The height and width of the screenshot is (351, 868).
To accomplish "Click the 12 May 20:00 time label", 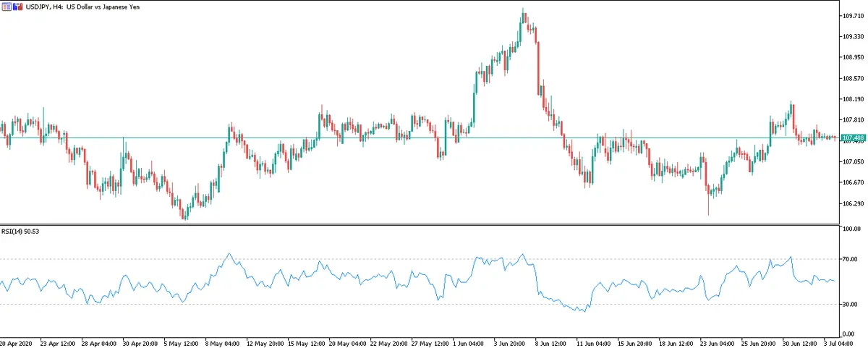I will click(x=264, y=344).
